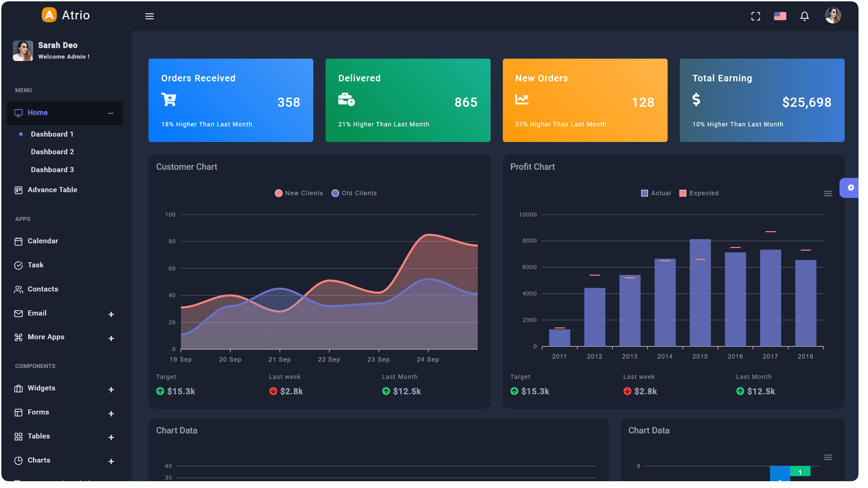Open the Contacts app

click(43, 289)
